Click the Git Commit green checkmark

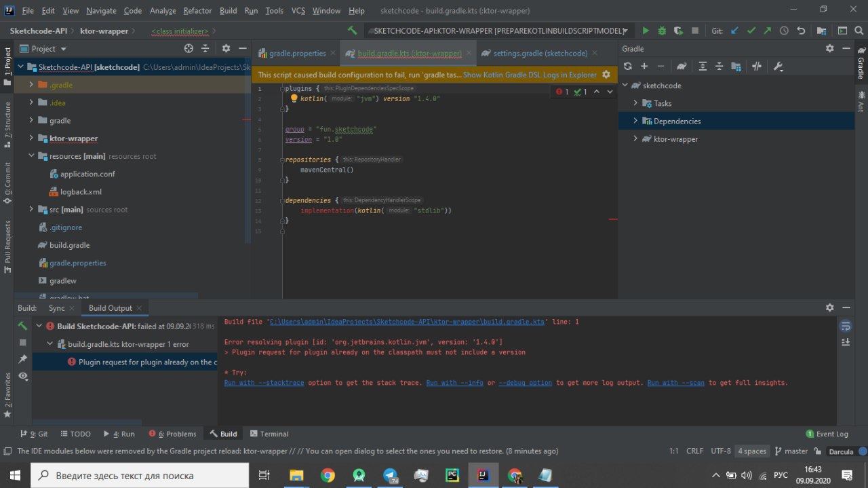point(751,31)
